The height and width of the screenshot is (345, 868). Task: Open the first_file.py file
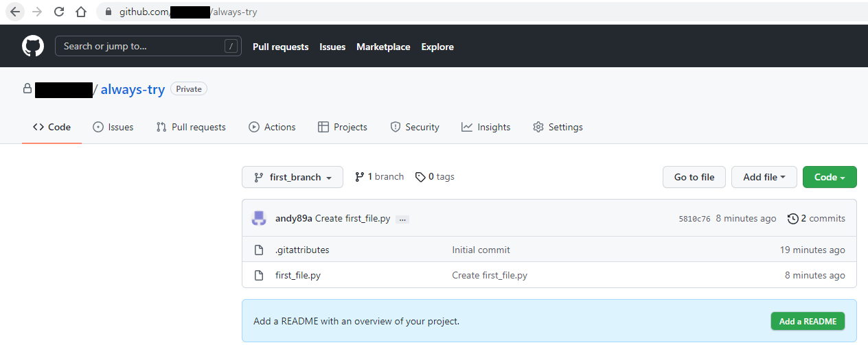298,275
